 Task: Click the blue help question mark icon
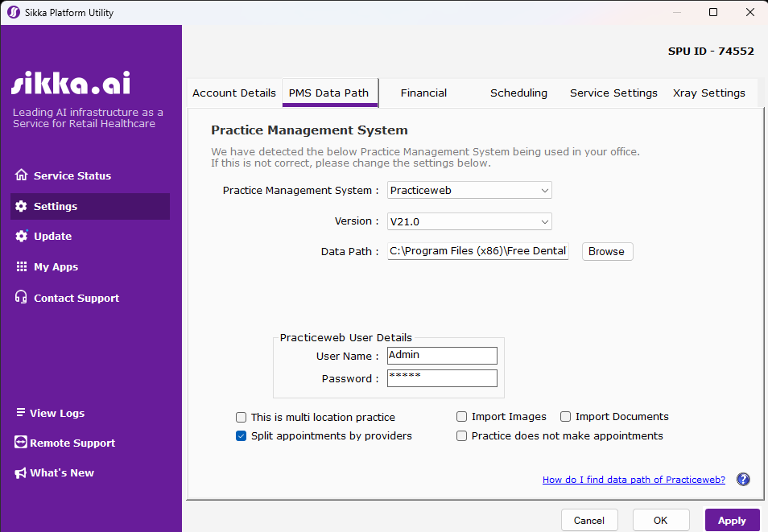click(x=743, y=479)
